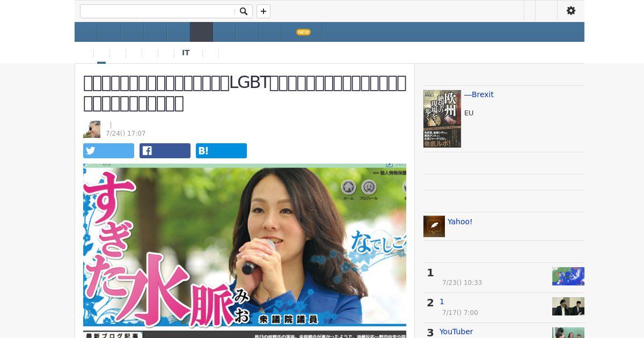Click the EU text under Brexit

[x=469, y=113]
